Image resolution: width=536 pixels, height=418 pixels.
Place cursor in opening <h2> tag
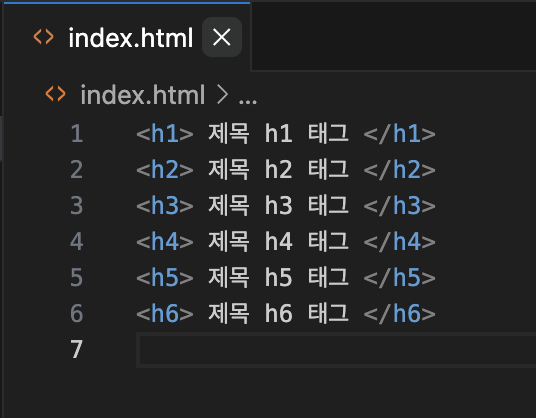165,169
